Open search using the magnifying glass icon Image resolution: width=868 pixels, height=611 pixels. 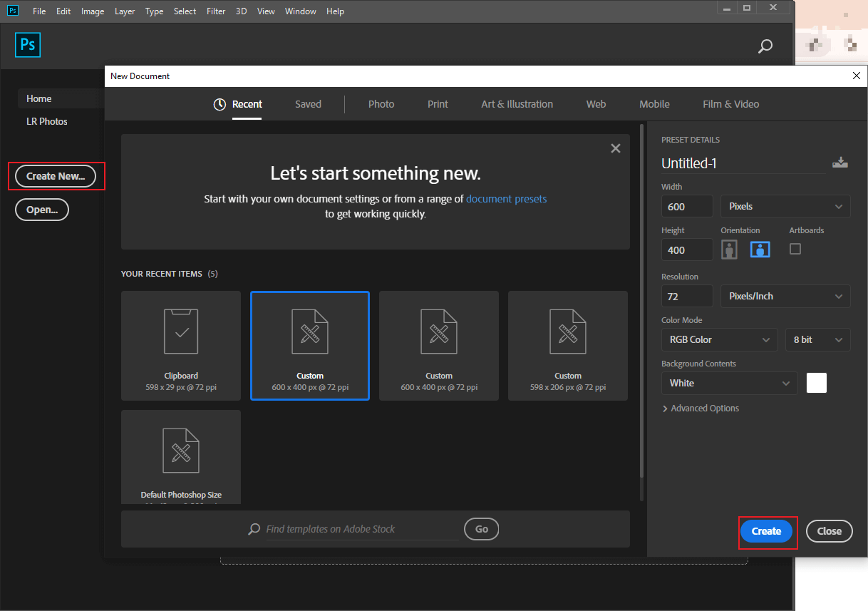[x=765, y=46]
